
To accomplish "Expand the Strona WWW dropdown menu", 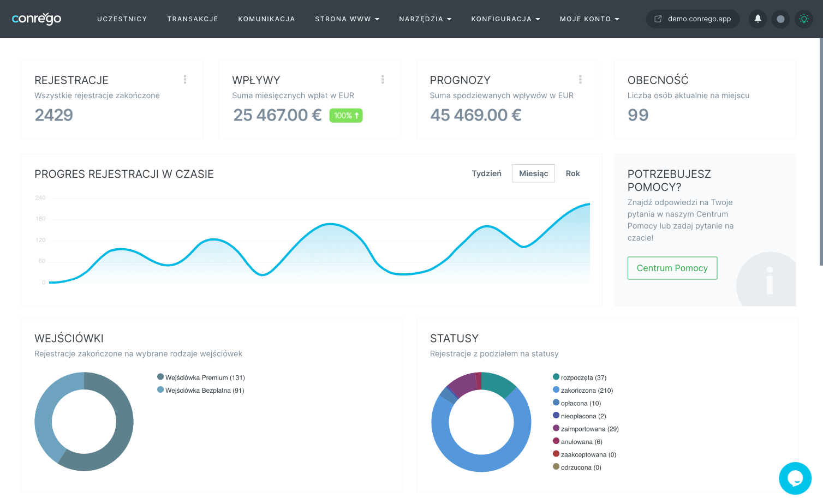I will pos(347,19).
